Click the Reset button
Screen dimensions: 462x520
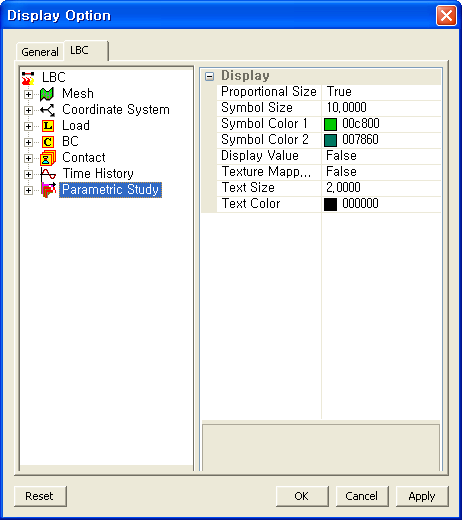click(40, 496)
